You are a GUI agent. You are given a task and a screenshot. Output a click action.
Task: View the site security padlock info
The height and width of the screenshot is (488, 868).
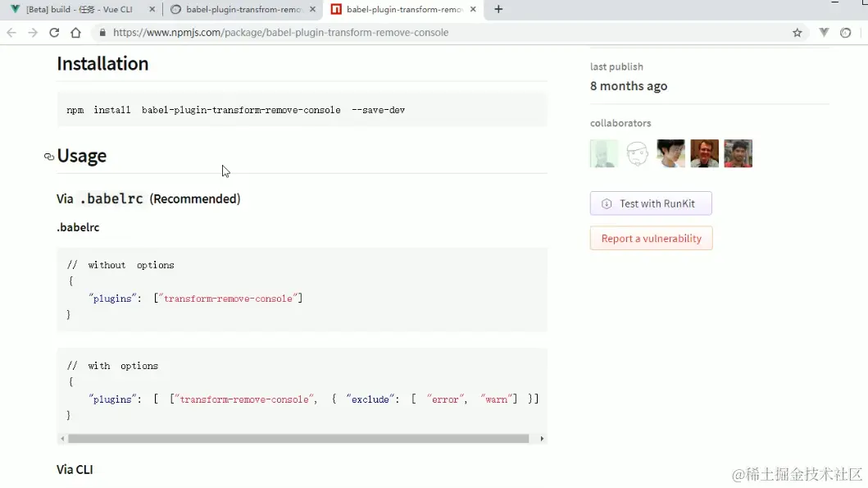(102, 33)
